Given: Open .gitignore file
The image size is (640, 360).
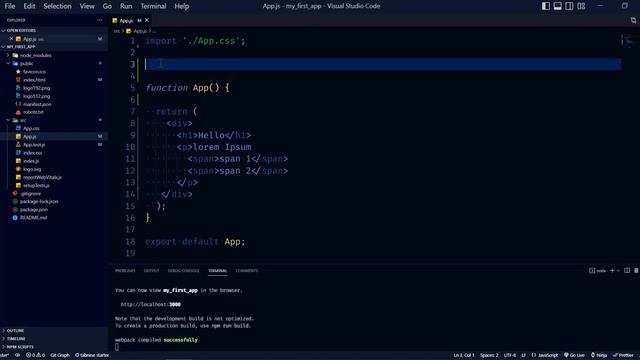Looking at the screenshot, I should [30, 193].
